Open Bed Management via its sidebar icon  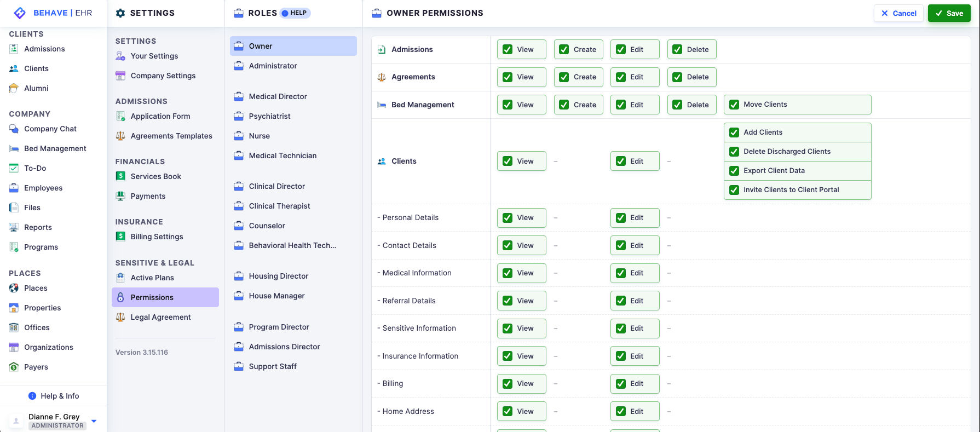point(14,148)
